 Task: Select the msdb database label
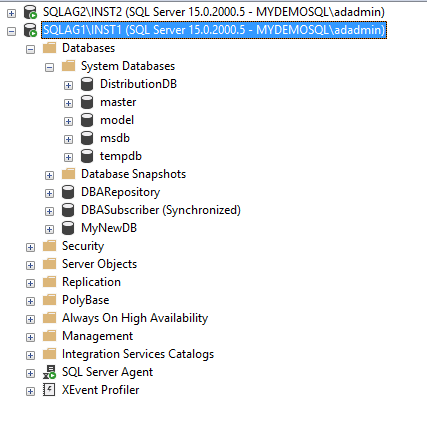(x=115, y=138)
